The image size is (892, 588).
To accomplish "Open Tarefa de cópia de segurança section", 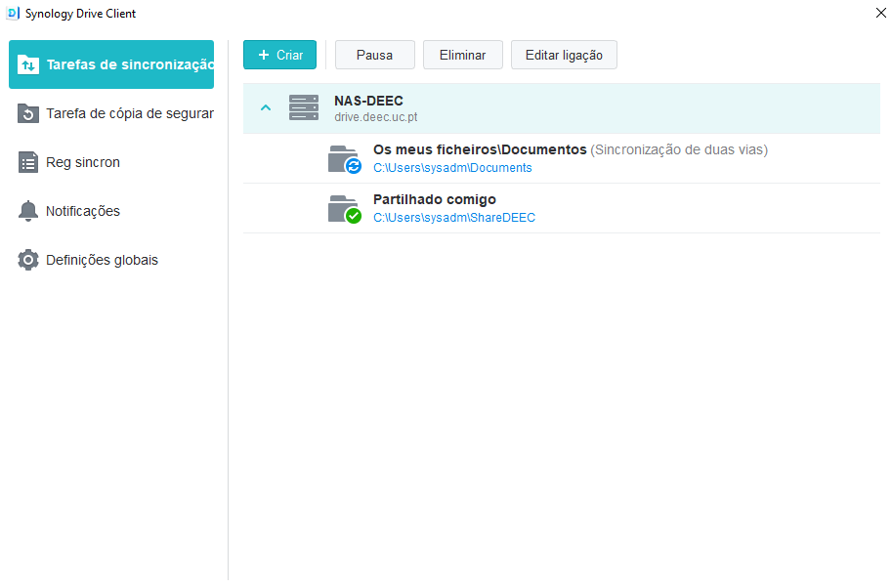I will coord(111,113).
